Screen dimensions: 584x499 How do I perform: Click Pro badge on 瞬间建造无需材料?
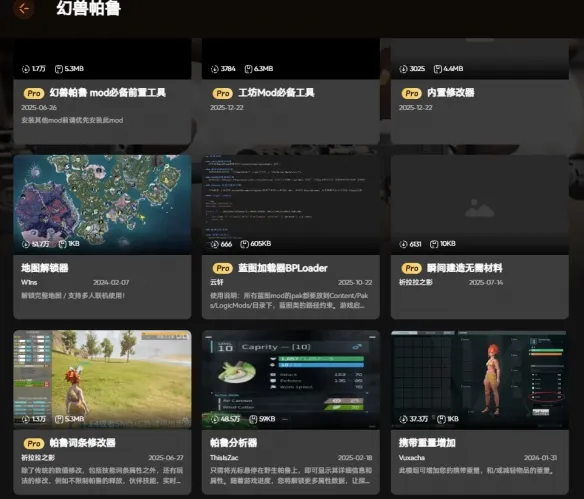click(412, 268)
